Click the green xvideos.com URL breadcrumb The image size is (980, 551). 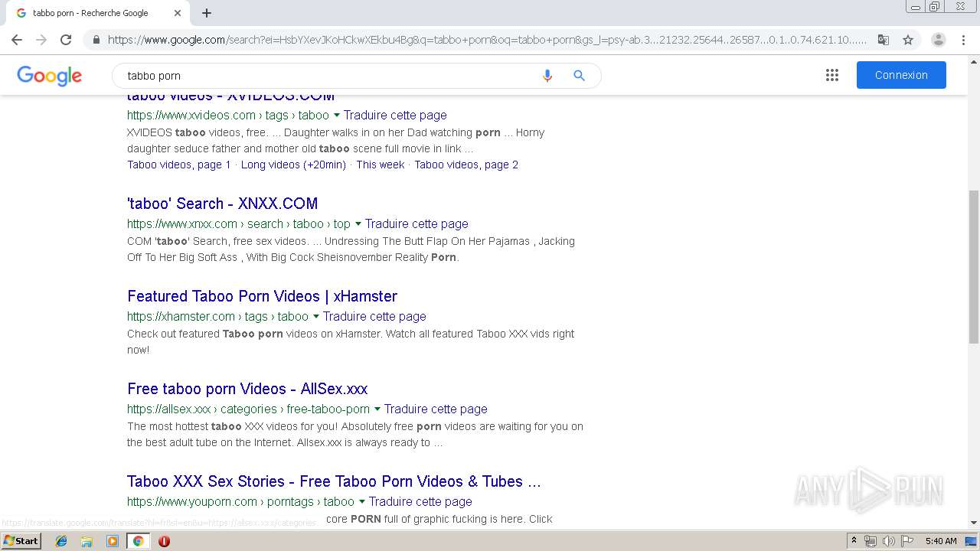pyautogui.click(x=228, y=116)
